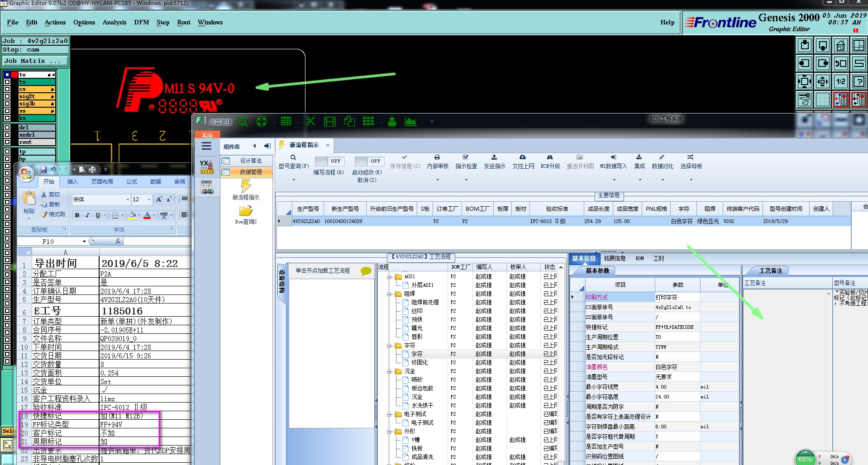Viewport: 868px width, 465px height.
Task: Collapse the 沉金 folder tree node
Action: tap(389, 371)
